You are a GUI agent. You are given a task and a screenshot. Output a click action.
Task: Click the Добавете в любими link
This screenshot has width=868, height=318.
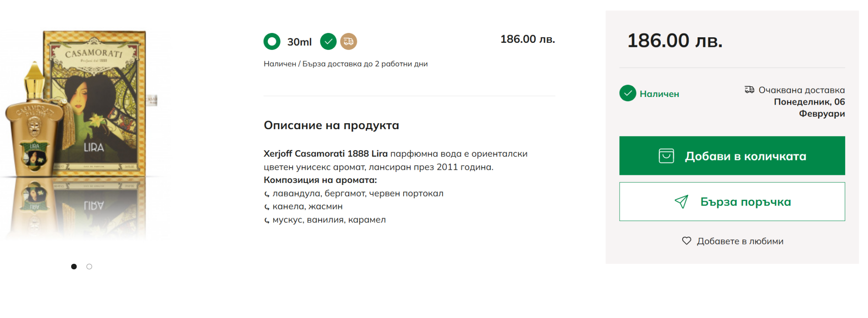pos(740,241)
